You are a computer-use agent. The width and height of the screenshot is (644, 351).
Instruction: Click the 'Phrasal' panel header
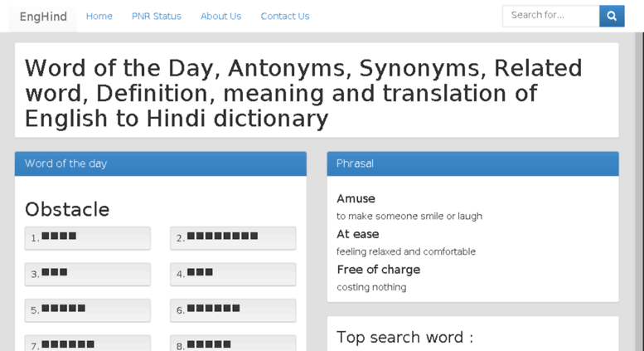point(472,163)
